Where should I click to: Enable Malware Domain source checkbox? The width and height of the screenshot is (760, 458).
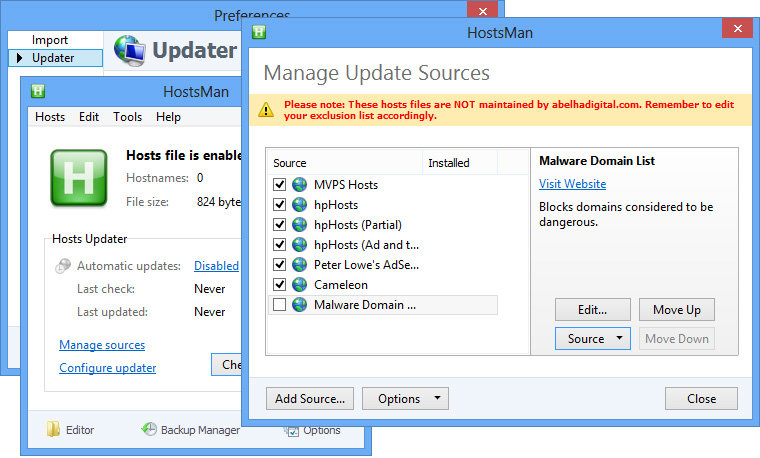pyautogui.click(x=279, y=304)
